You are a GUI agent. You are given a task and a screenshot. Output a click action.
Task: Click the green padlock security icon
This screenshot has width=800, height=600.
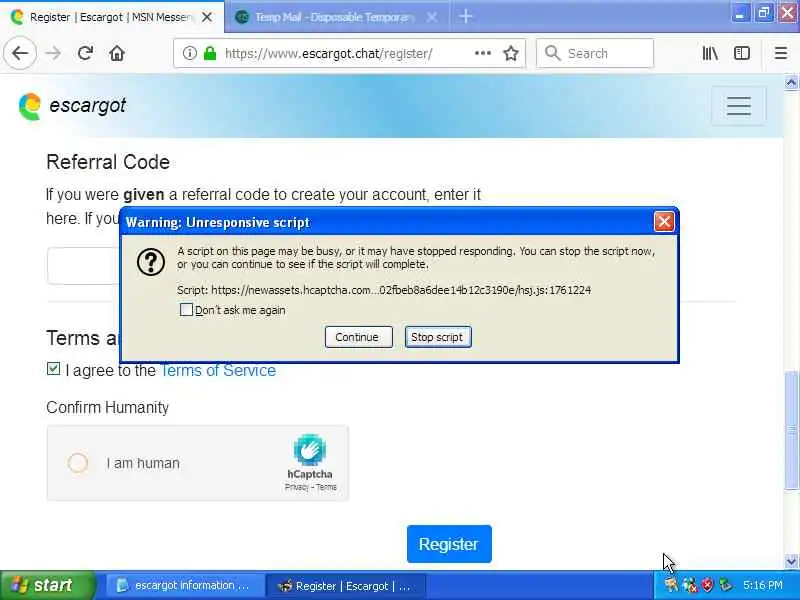click(210, 53)
